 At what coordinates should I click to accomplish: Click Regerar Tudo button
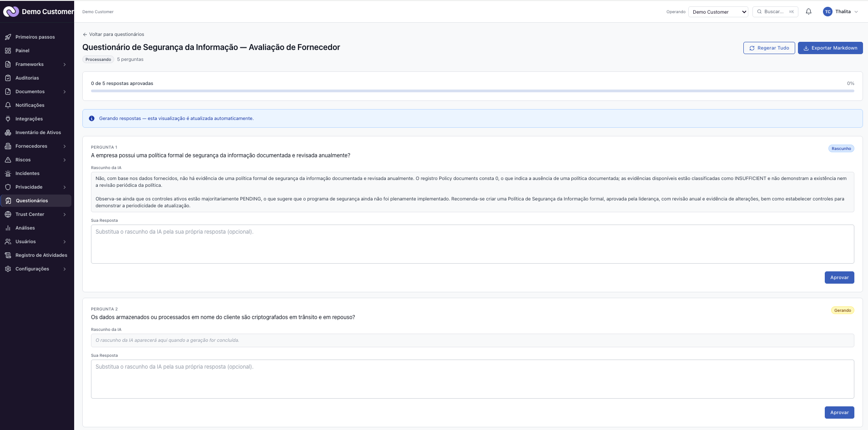tap(769, 48)
